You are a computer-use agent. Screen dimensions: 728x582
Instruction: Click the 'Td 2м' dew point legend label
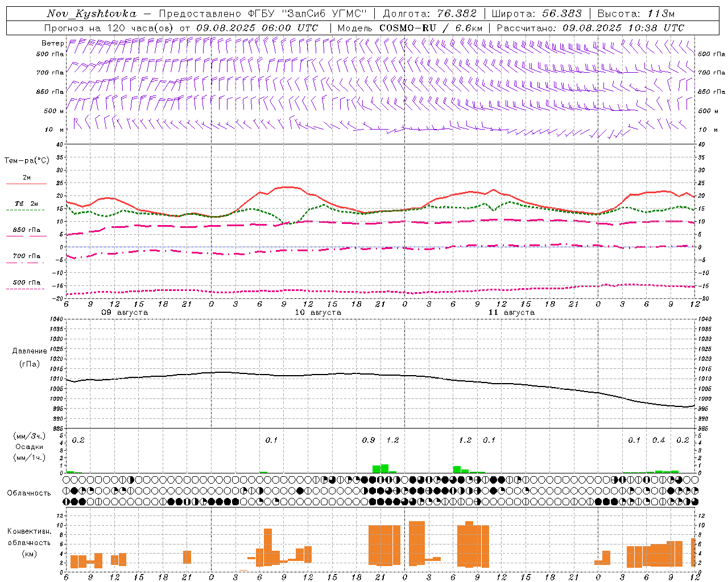coord(26,203)
